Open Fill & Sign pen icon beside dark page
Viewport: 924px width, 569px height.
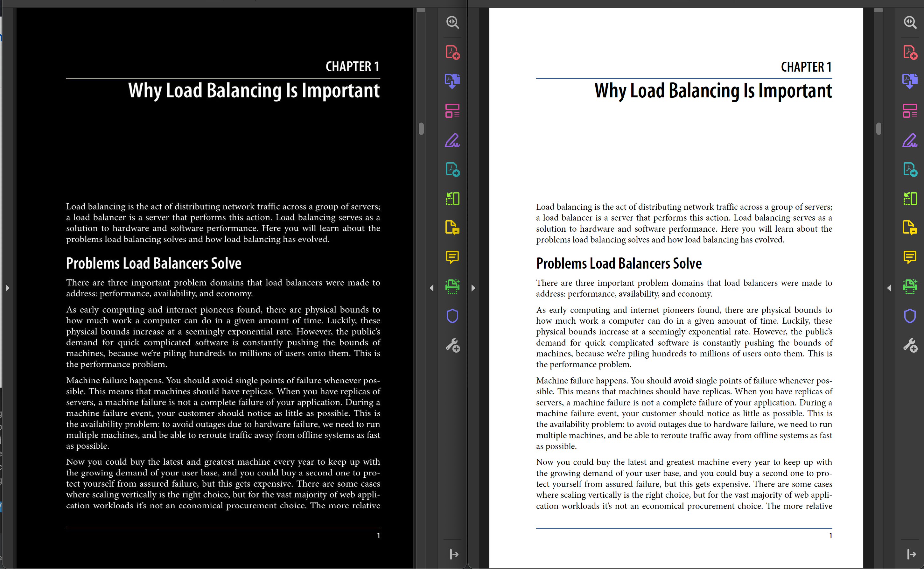coord(452,140)
